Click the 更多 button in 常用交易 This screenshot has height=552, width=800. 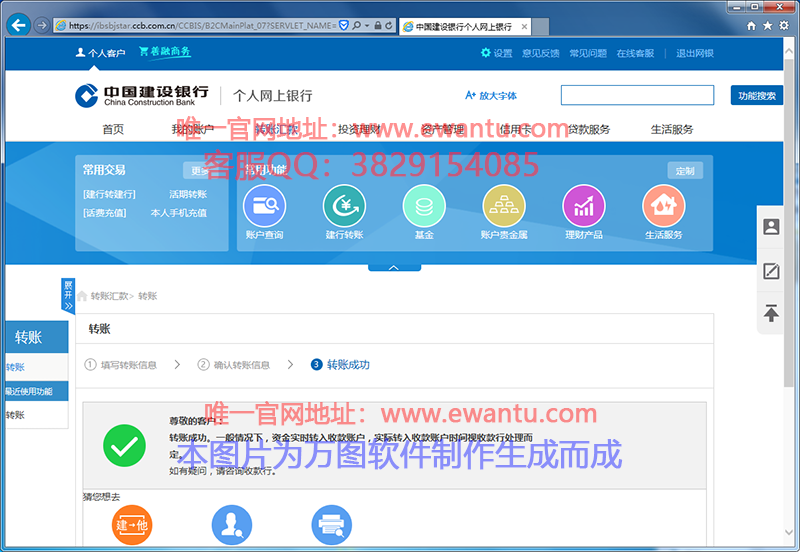pos(199,170)
